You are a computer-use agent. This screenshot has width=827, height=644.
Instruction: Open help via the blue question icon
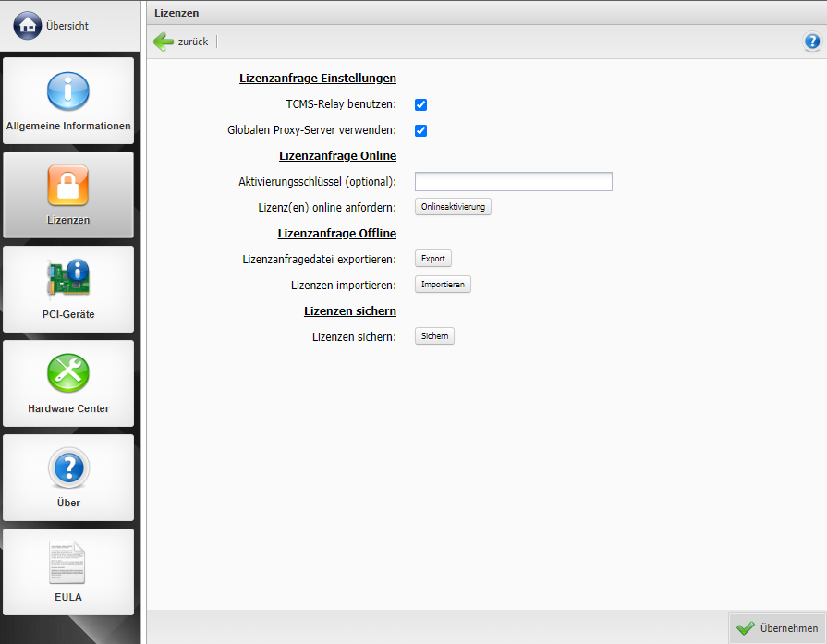tap(812, 42)
